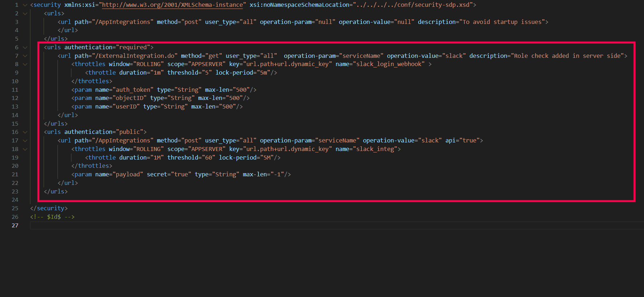
Task: Collapse the root security element fold on line 1
Action: coord(25,5)
